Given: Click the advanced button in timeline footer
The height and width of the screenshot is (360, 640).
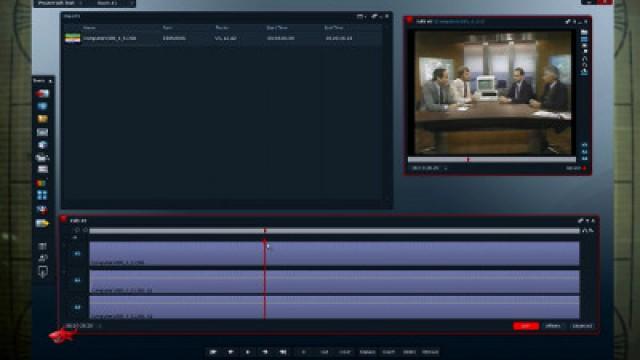Looking at the screenshot, I should pos(582,326).
